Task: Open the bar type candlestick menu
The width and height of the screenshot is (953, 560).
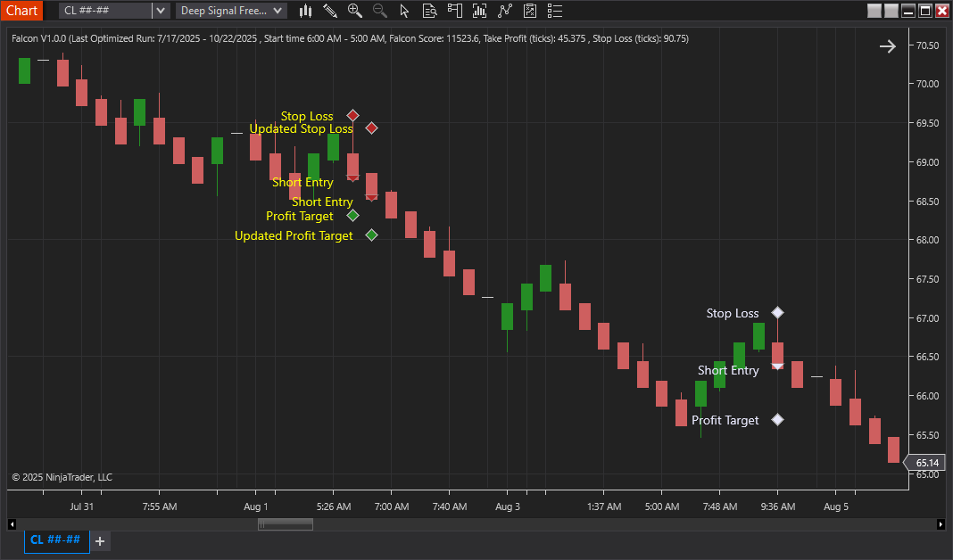Action: click(x=306, y=11)
